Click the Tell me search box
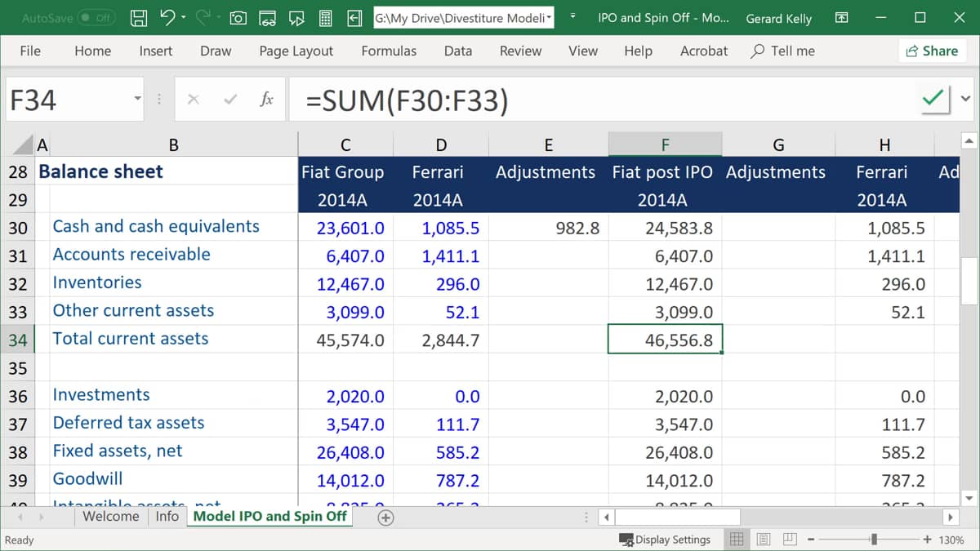Screen dimensions: 980x551 [783, 51]
